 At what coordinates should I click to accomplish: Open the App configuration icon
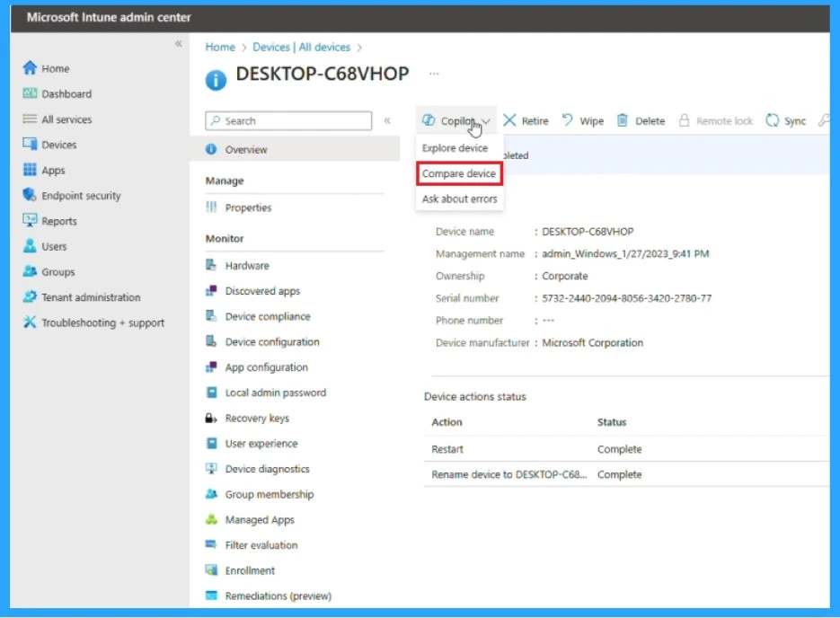click(x=212, y=366)
